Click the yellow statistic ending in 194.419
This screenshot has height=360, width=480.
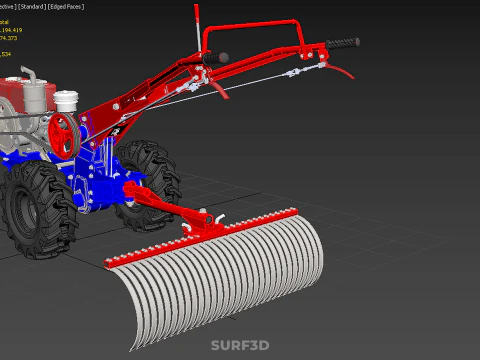point(11,30)
